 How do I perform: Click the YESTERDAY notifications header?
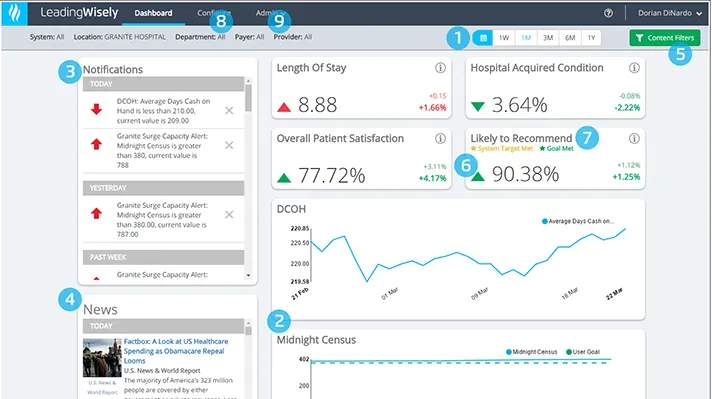point(163,188)
